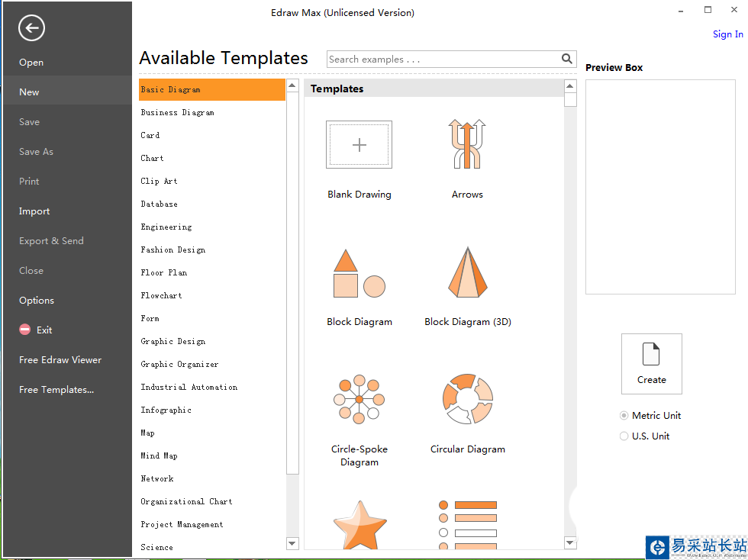This screenshot has width=748, height=560.
Task: Select the Blank Drawing template icon
Action: 359,144
